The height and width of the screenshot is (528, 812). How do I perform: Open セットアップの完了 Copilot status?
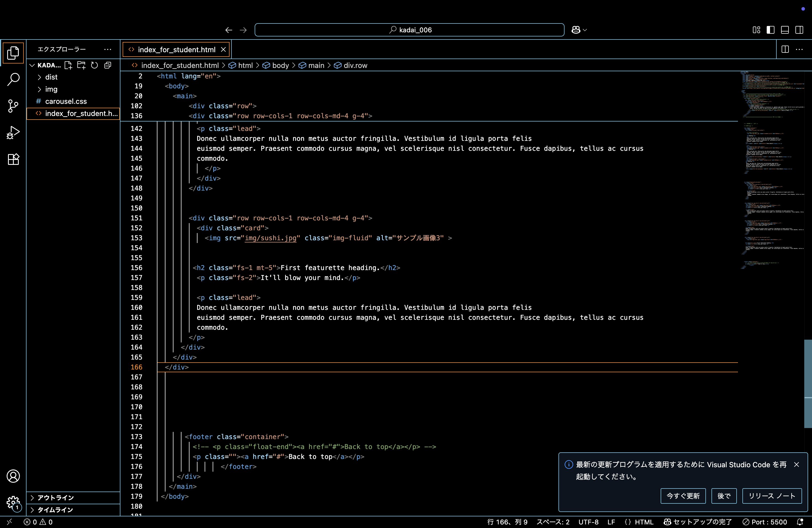click(698, 522)
